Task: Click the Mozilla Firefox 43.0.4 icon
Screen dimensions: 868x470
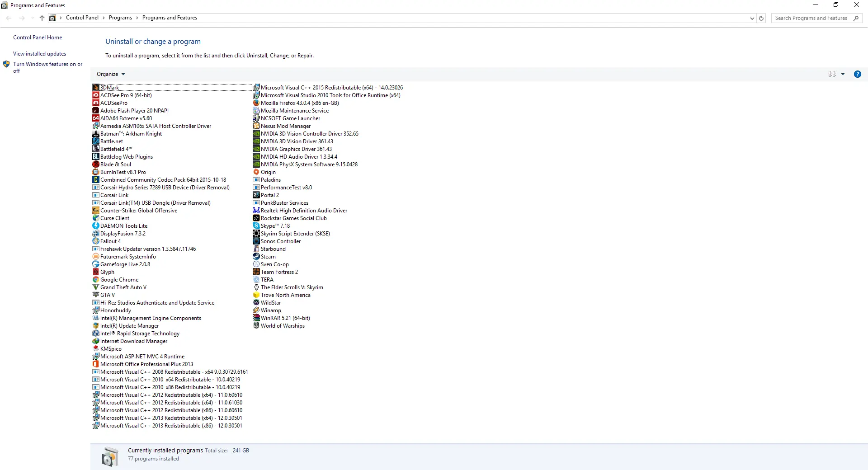Action: pos(256,103)
